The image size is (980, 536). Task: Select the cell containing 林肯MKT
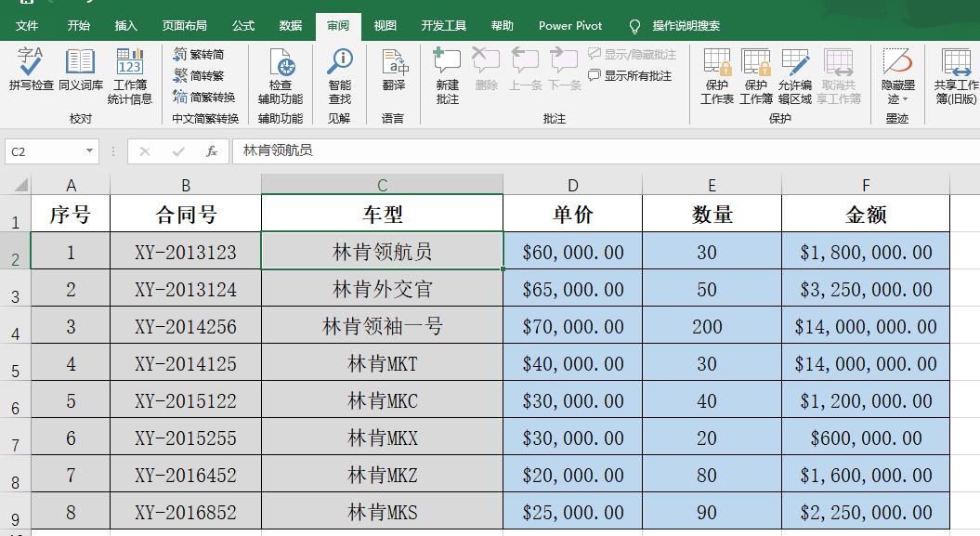(382, 363)
